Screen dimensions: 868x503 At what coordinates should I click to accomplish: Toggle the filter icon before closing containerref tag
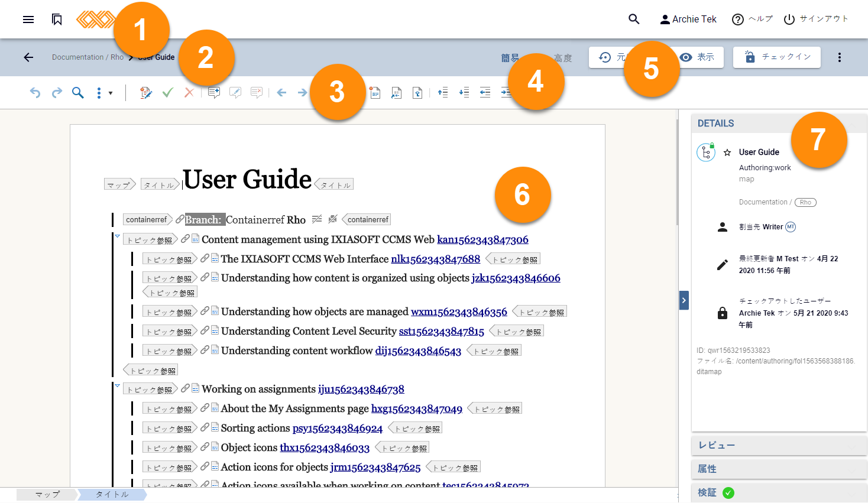click(332, 219)
